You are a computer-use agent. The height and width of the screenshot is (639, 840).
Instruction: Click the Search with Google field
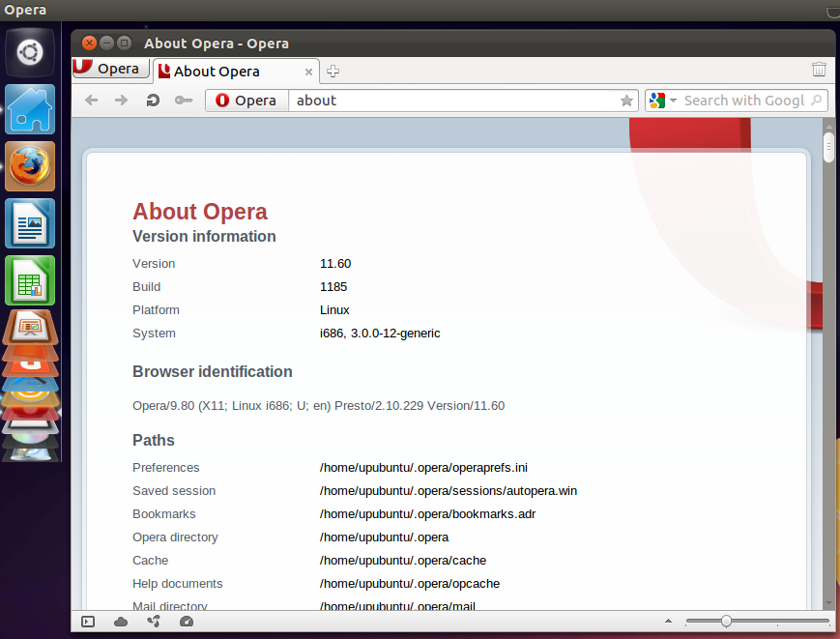click(743, 101)
